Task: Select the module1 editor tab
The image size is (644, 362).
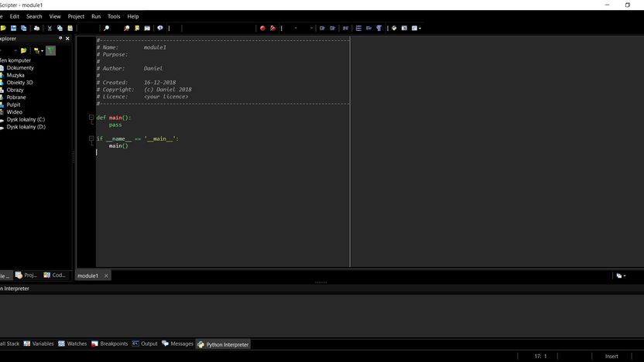Action: coord(88,276)
